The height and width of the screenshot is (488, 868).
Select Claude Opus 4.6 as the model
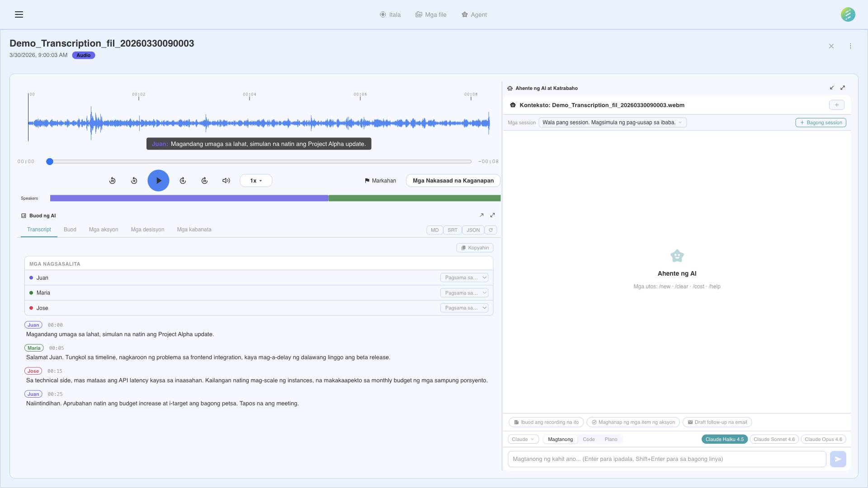tap(823, 439)
